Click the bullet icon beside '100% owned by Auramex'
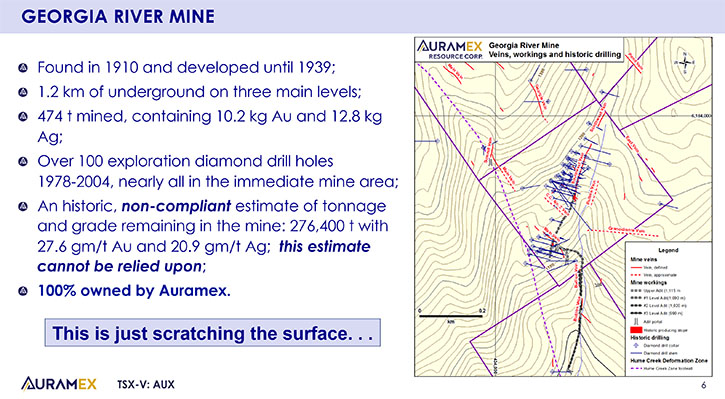725x399 pixels. click(23, 291)
